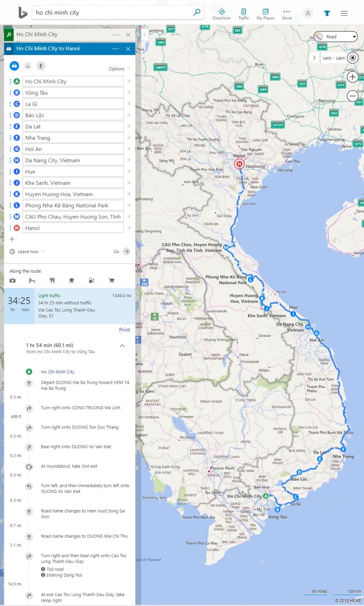Viewport: 364px width, 606px height.
Task: Open the Microsoft Rewards trophy icon
Action: (327, 13)
